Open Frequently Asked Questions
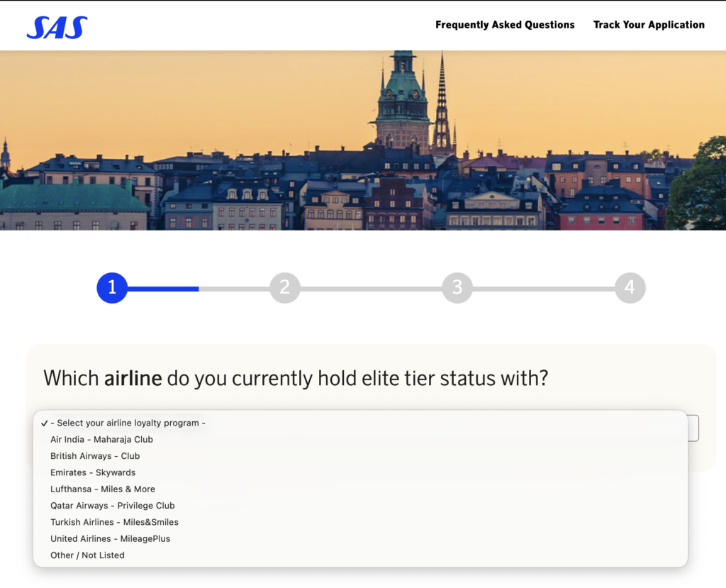Viewport: 726px width, 588px height. pyautogui.click(x=505, y=25)
